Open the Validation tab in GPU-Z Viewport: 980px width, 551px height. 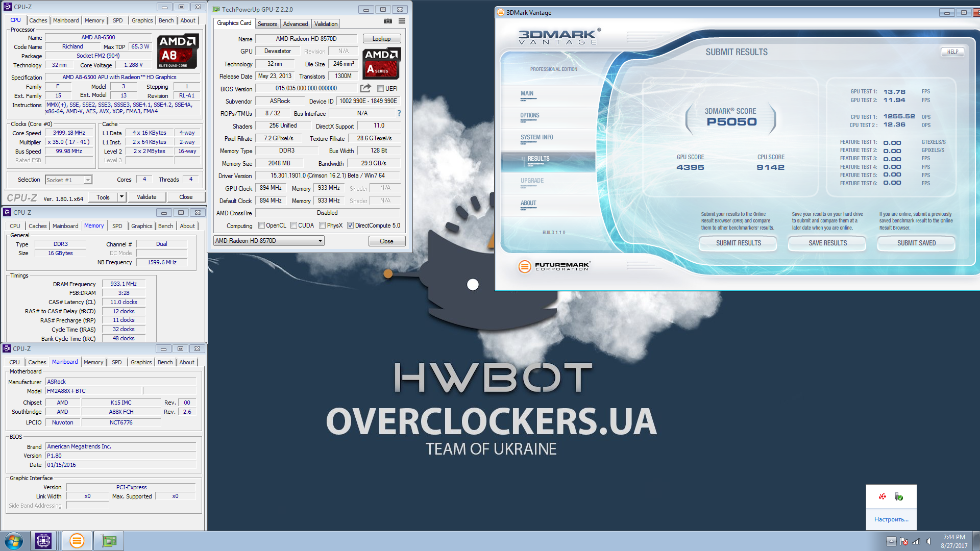(326, 24)
